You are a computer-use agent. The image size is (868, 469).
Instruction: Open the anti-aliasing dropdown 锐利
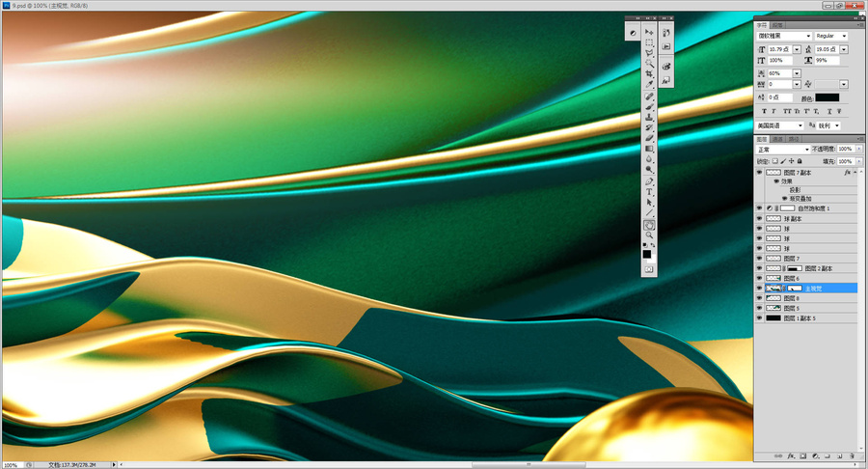click(x=829, y=125)
